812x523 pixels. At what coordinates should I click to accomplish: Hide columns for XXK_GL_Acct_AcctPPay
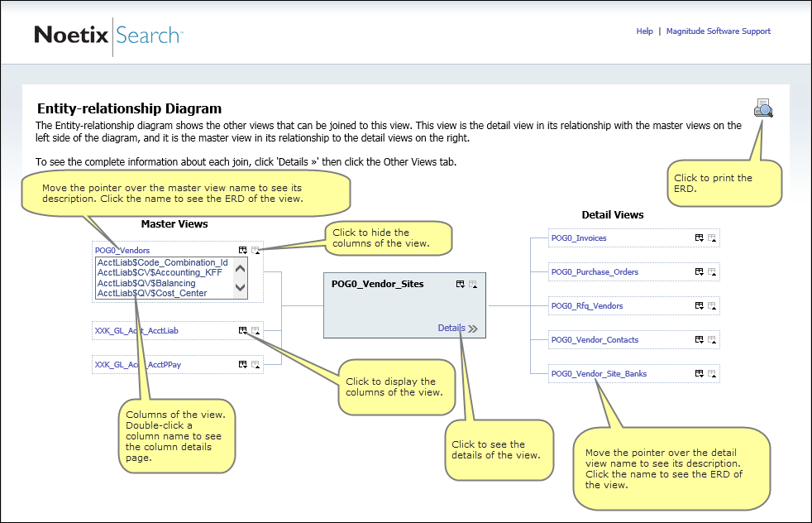click(256, 365)
